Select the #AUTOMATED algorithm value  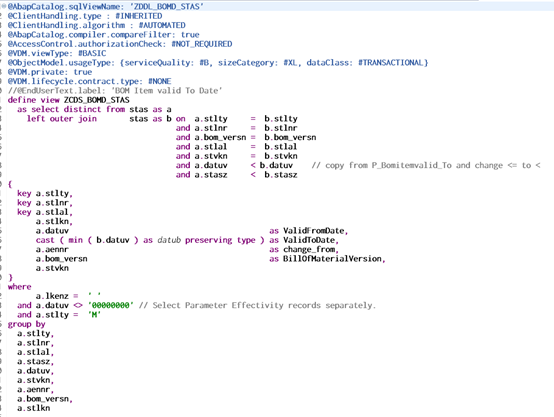tap(162, 25)
